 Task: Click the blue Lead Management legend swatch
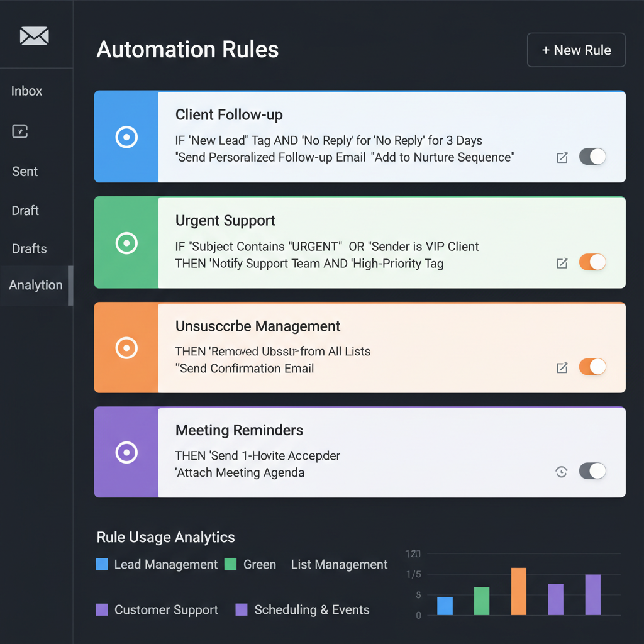[102, 564]
